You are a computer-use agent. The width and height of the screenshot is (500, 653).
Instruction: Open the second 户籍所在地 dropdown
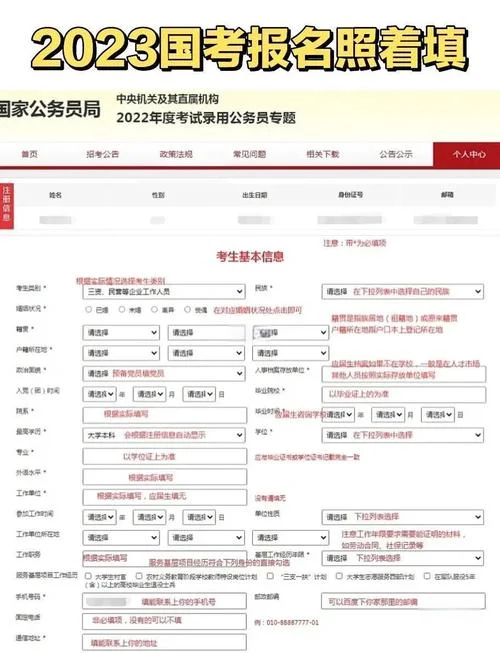click(206, 353)
